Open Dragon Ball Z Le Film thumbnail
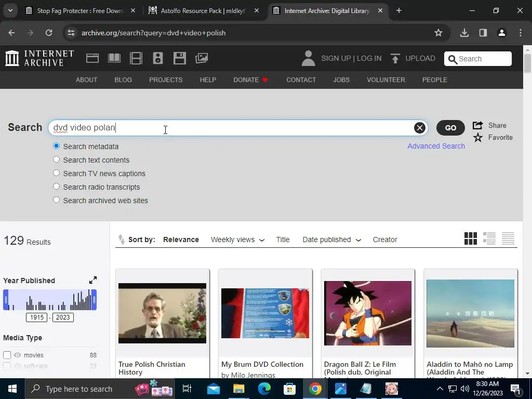532x399 pixels. click(368, 313)
